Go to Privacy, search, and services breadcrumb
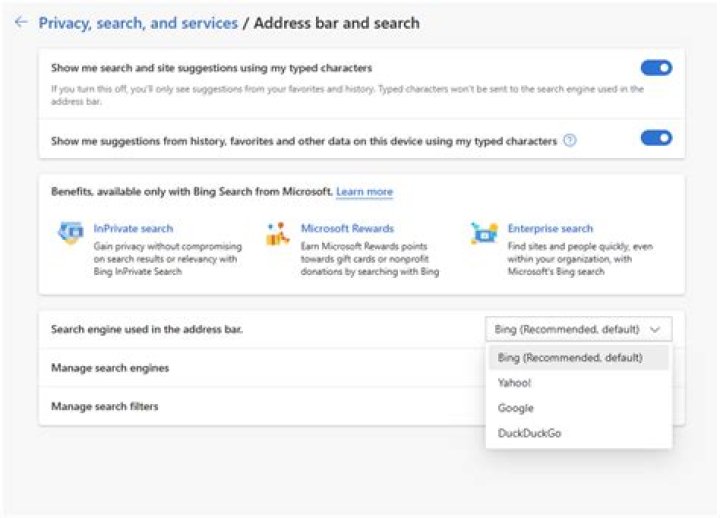The width and height of the screenshot is (720, 518). pyautogui.click(x=138, y=22)
